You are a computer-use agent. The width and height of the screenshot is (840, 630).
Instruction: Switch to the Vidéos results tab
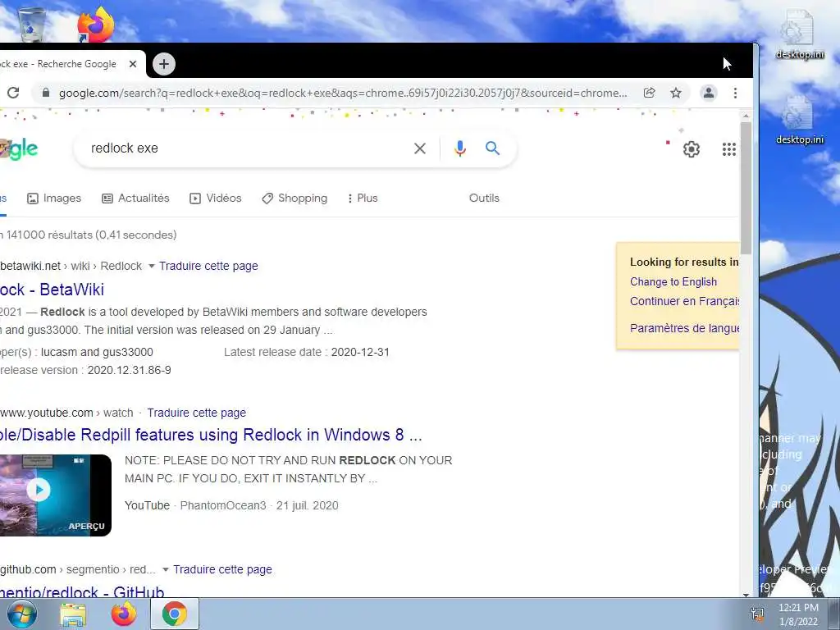[x=216, y=199]
